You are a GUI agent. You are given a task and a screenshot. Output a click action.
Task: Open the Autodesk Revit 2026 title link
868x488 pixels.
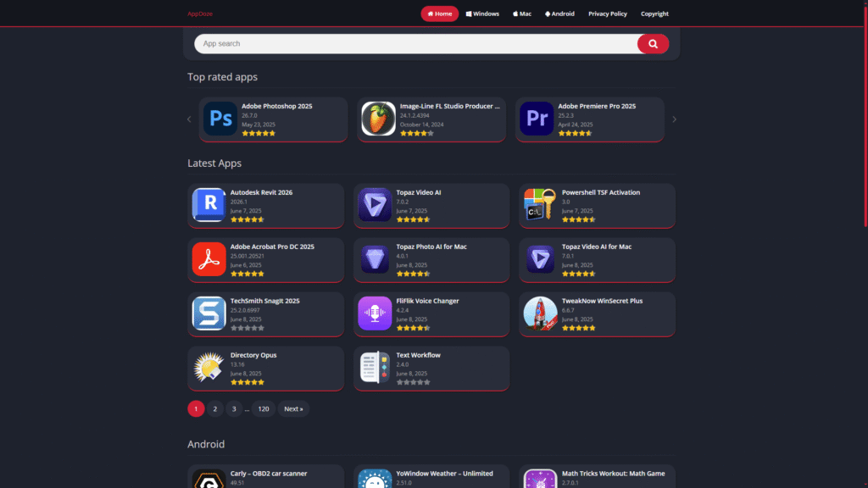[261, 192]
